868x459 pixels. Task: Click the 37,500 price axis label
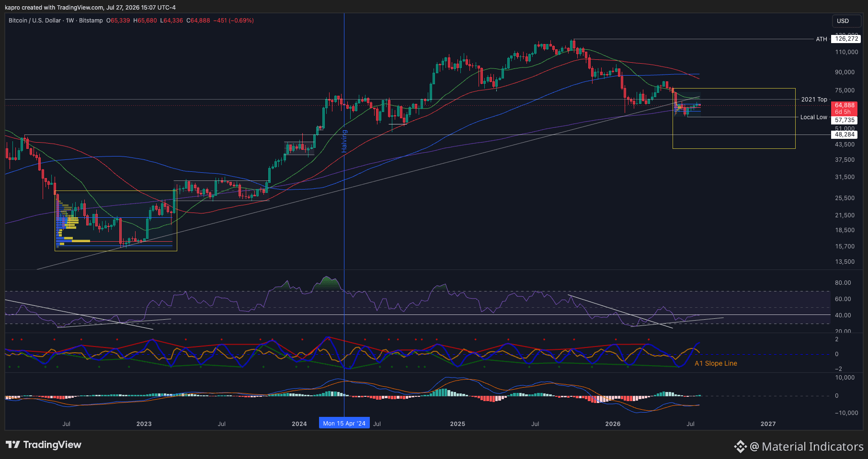pyautogui.click(x=845, y=160)
